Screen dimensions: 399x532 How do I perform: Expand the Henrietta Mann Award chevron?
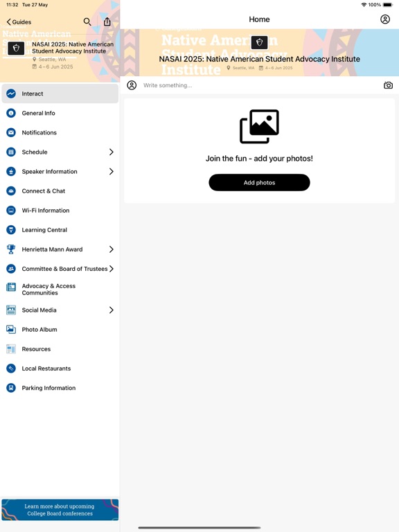(x=112, y=249)
